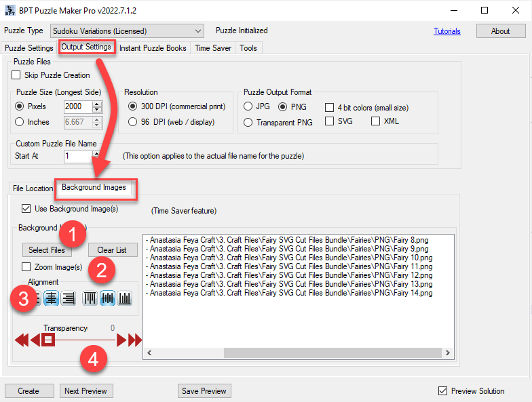This screenshot has height=402, width=532.
Task: Toggle Zoom Image(s) checkbox
Action: click(26, 267)
